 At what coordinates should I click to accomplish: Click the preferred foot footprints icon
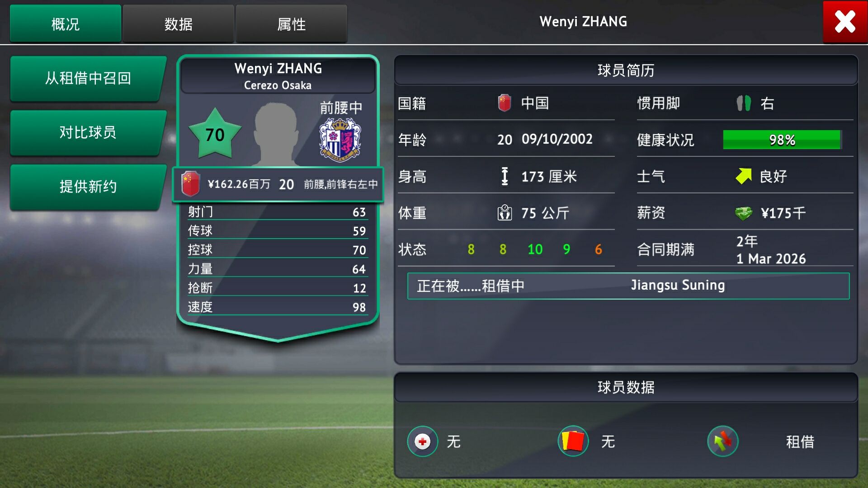pyautogui.click(x=744, y=103)
